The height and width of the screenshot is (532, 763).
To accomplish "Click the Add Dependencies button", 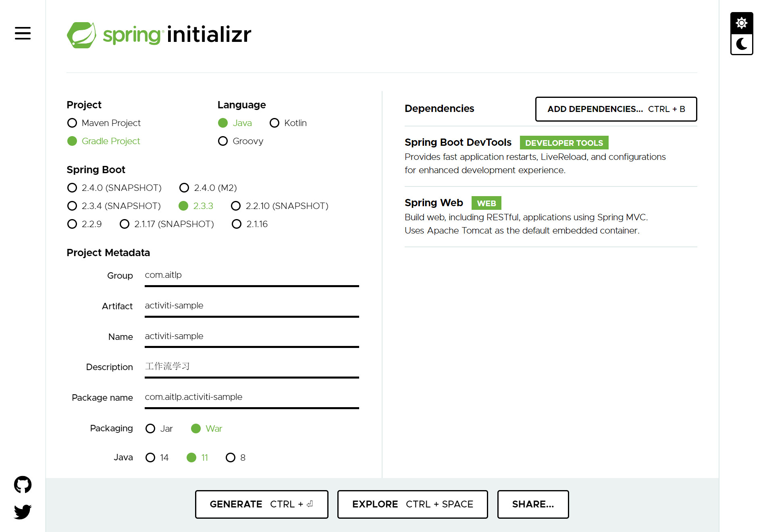I will pos(615,109).
